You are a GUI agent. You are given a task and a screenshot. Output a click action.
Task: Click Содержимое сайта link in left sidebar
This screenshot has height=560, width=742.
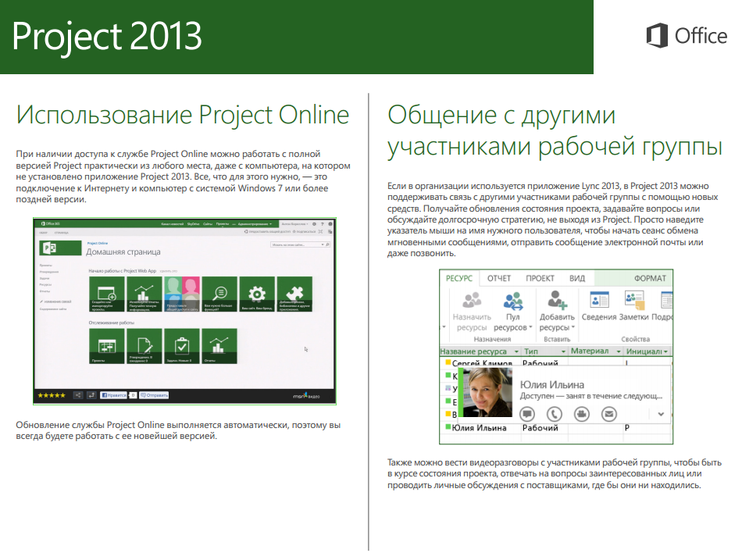pos(53,309)
